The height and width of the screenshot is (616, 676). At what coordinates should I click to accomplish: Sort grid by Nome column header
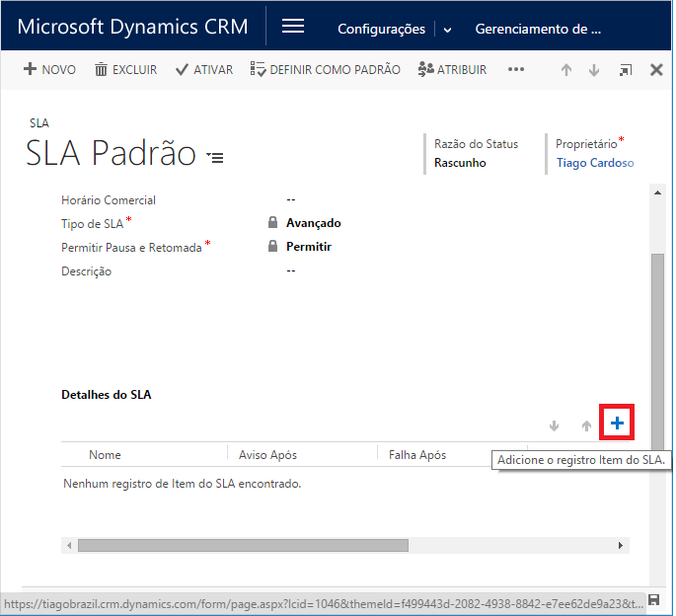click(x=106, y=455)
